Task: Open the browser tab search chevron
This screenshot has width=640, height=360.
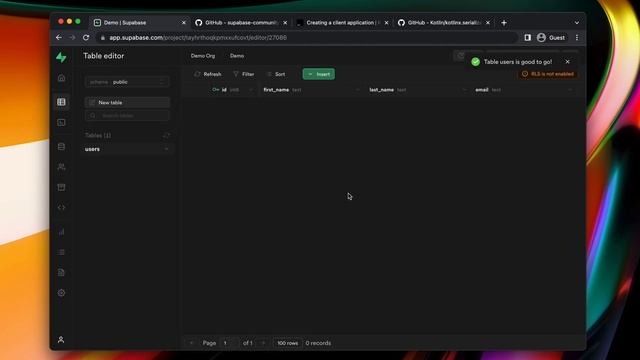Action: pyautogui.click(x=577, y=23)
